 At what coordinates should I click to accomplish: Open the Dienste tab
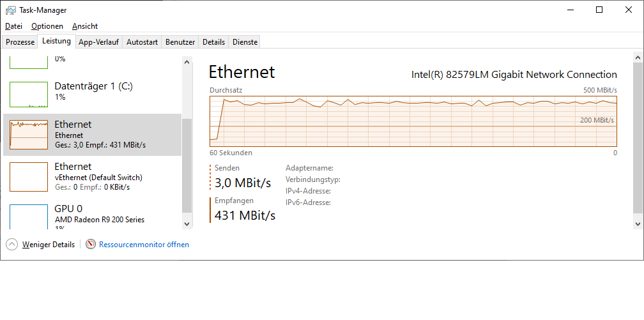245,42
